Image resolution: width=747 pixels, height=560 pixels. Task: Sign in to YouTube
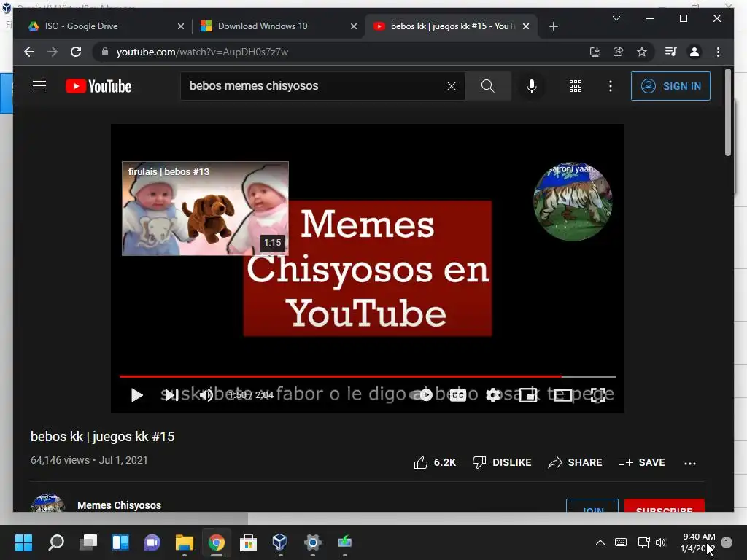(x=670, y=86)
